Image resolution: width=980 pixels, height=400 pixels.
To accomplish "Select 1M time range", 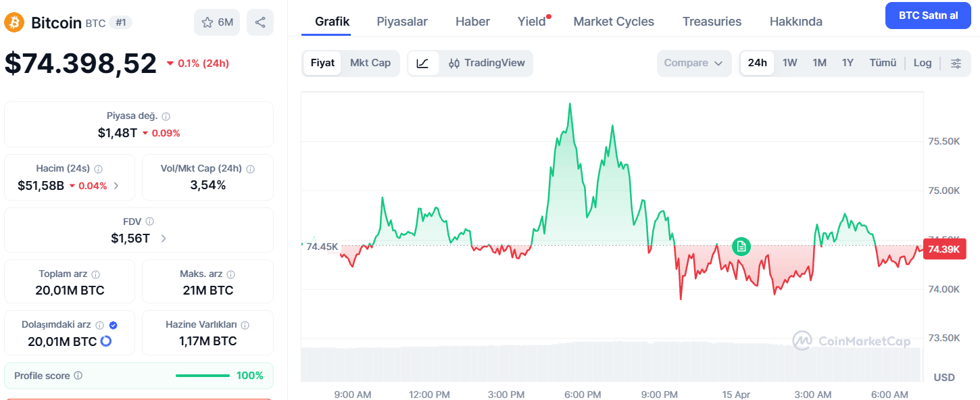I will point(819,63).
